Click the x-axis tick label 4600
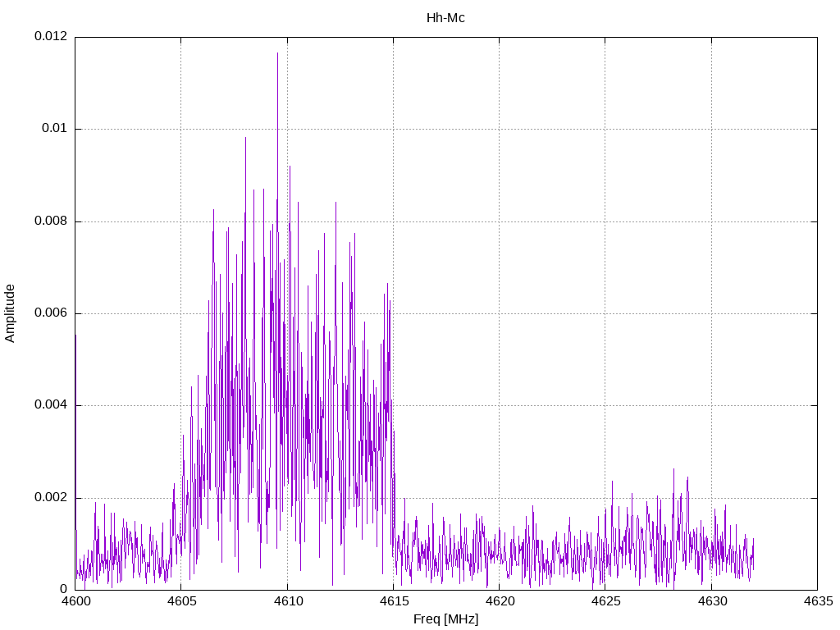The width and height of the screenshot is (840, 630). point(75,601)
